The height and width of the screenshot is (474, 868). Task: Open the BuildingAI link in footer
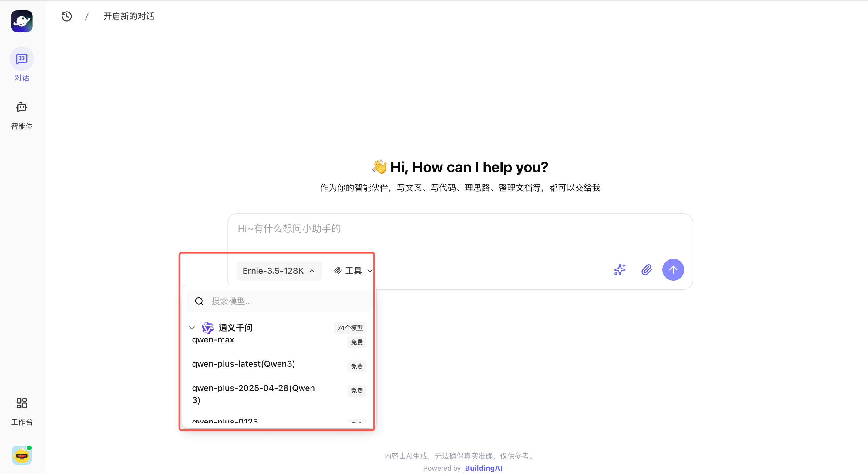[x=483, y=468]
